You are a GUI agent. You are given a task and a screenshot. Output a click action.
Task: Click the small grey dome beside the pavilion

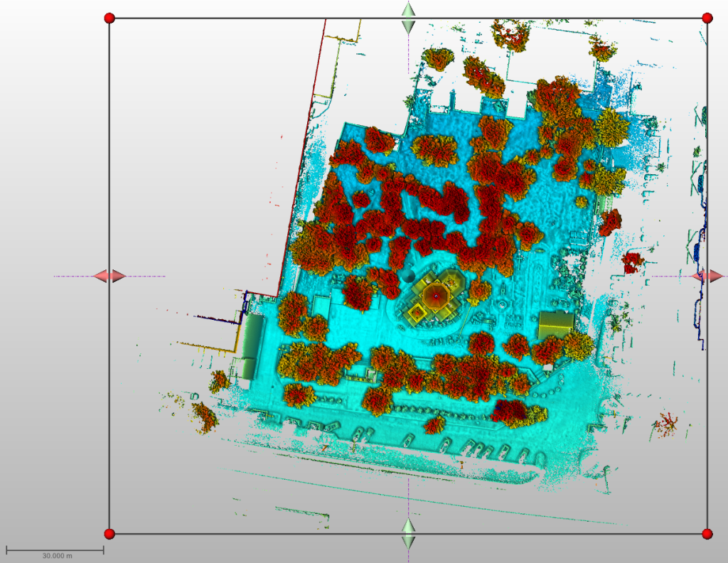pyautogui.click(x=408, y=274)
